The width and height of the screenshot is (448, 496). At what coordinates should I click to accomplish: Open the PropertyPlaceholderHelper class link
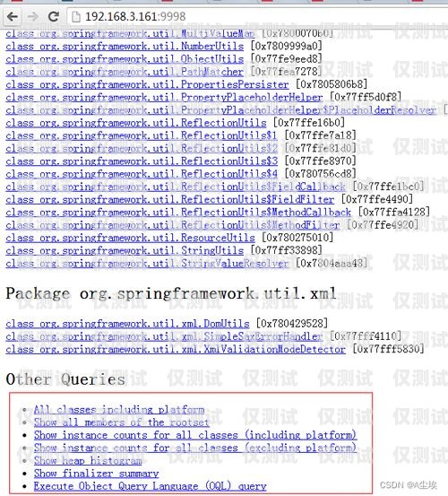point(164,98)
